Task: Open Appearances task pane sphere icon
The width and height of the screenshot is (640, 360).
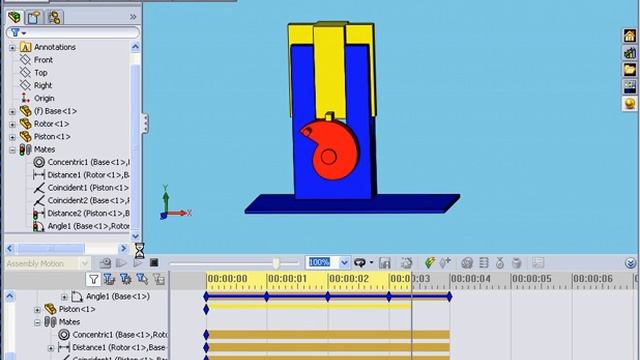Action: click(630, 103)
